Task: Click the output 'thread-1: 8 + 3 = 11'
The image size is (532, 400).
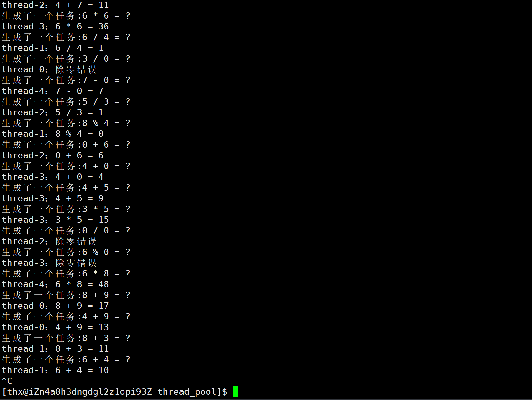Action: [x=55, y=348]
